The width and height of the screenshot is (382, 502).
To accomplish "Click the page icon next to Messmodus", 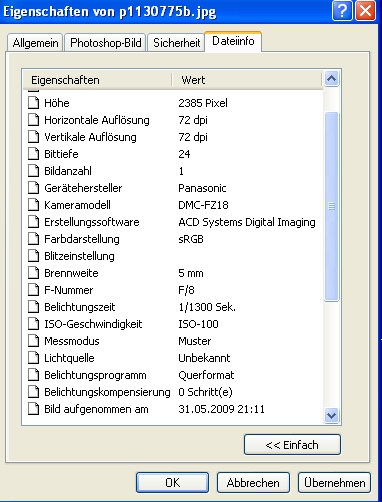I will pos(33,341).
